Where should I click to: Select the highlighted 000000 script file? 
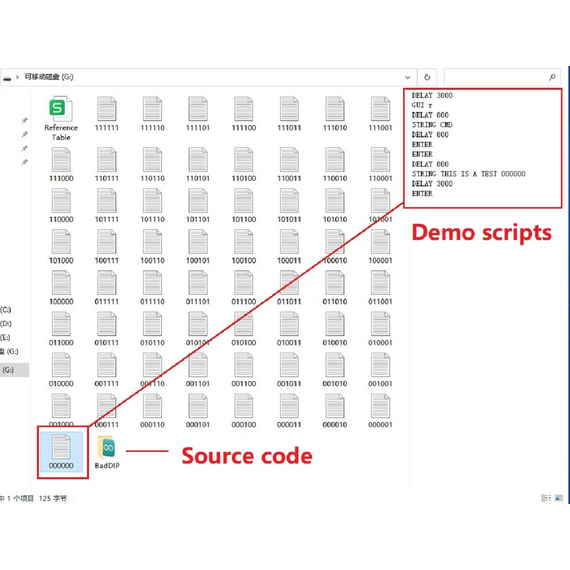coord(61,451)
